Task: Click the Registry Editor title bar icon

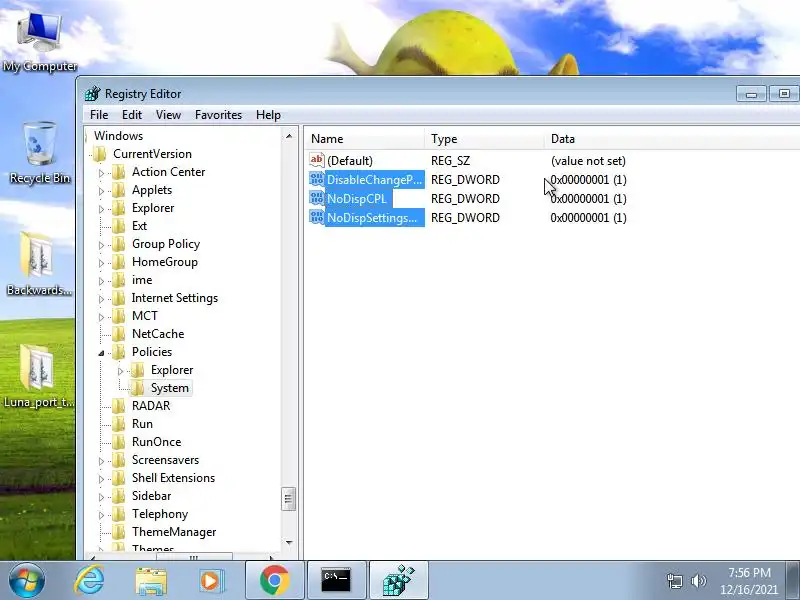Action: point(93,93)
